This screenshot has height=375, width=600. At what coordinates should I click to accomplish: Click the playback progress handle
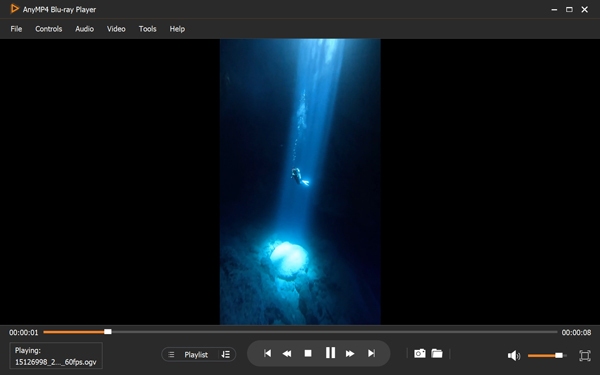108,332
